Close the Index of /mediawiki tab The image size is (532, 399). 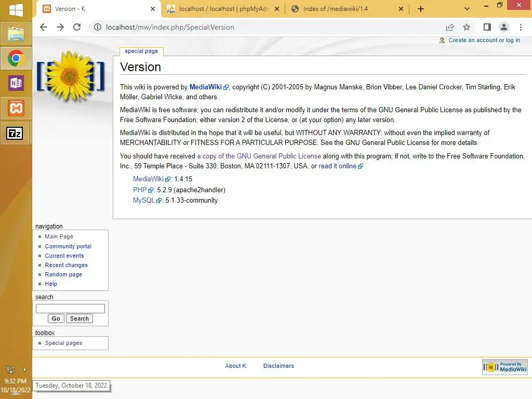coord(401,9)
